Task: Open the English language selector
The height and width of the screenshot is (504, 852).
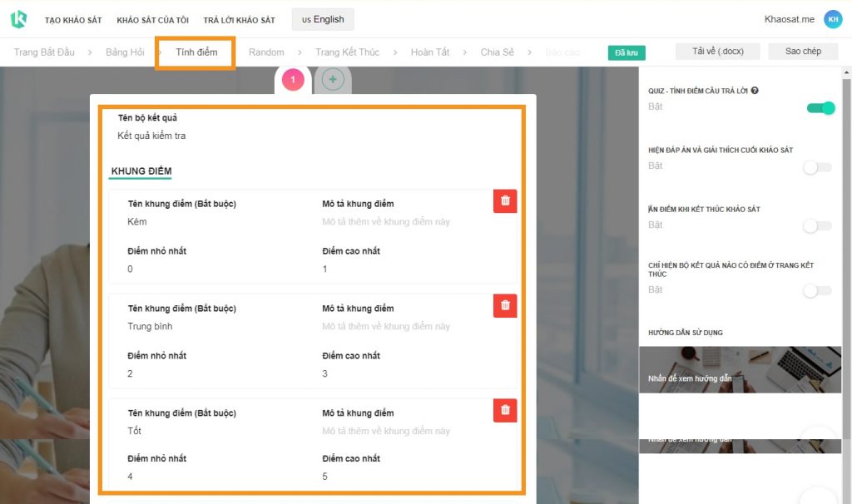Action: [323, 20]
